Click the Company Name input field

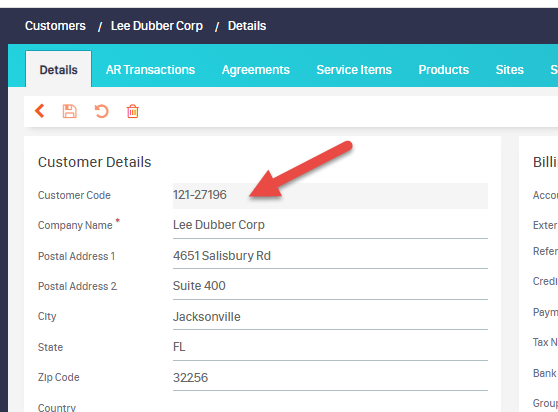[x=330, y=225]
